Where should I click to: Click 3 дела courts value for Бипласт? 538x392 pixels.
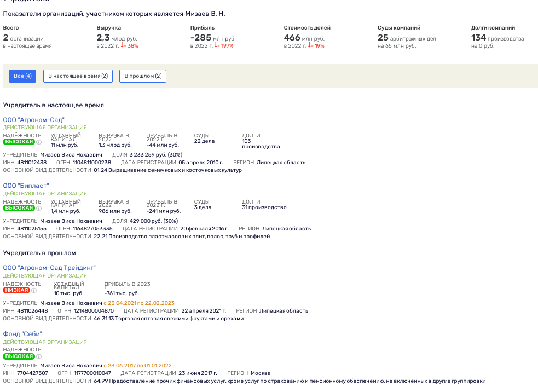click(x=203, y=207)
